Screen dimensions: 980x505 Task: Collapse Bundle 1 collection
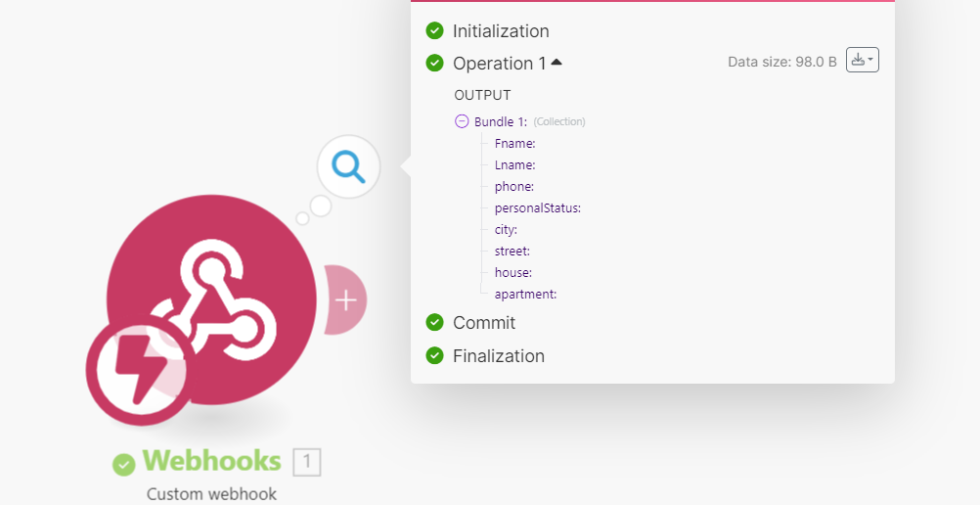click(x=462, y=121)
